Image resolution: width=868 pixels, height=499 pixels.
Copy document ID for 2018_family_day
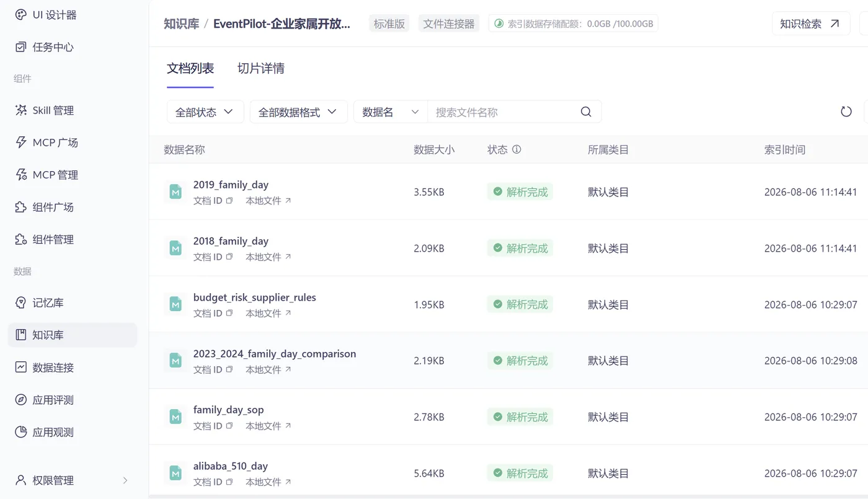pos(229,257)
